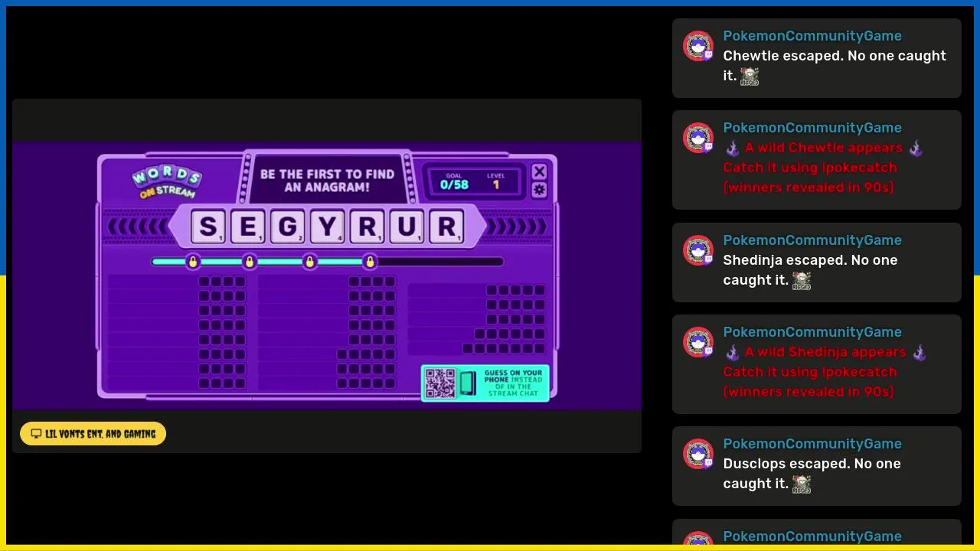Click avatar beside 'Dusclops escaped' message
Screen dimensions: 980x551
click(698, 455)
